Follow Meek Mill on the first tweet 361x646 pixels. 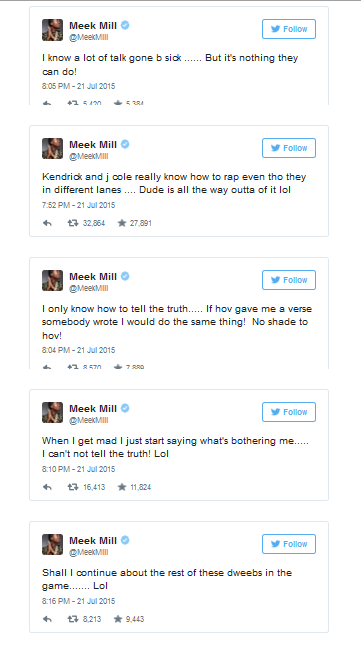pos(289,29)
